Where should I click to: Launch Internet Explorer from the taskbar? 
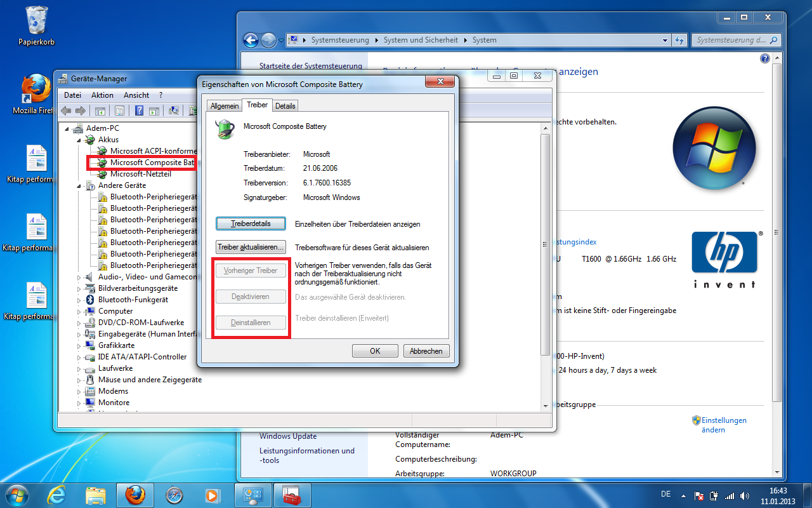click(58, 494)
